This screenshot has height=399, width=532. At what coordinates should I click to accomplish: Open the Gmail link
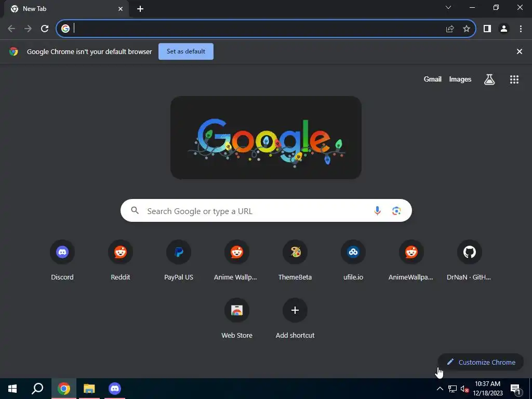coord(433,79)
